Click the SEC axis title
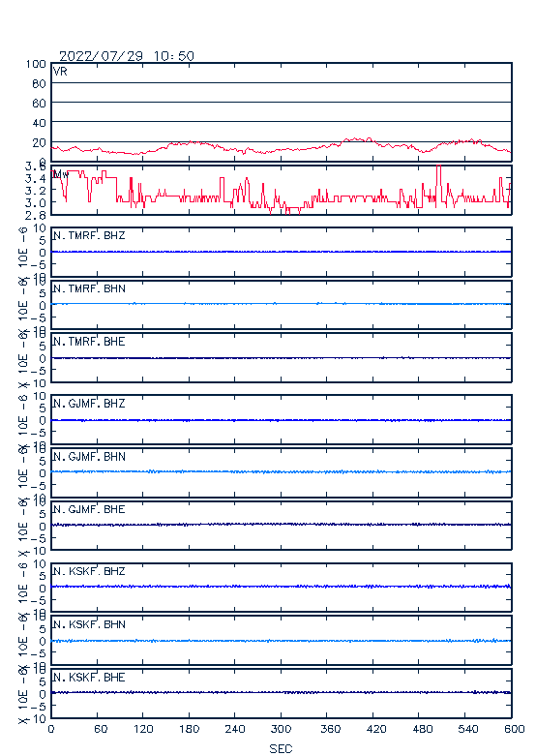Viewport: 536px width, 756px height. pyautogui.click(x=281, y=748)
